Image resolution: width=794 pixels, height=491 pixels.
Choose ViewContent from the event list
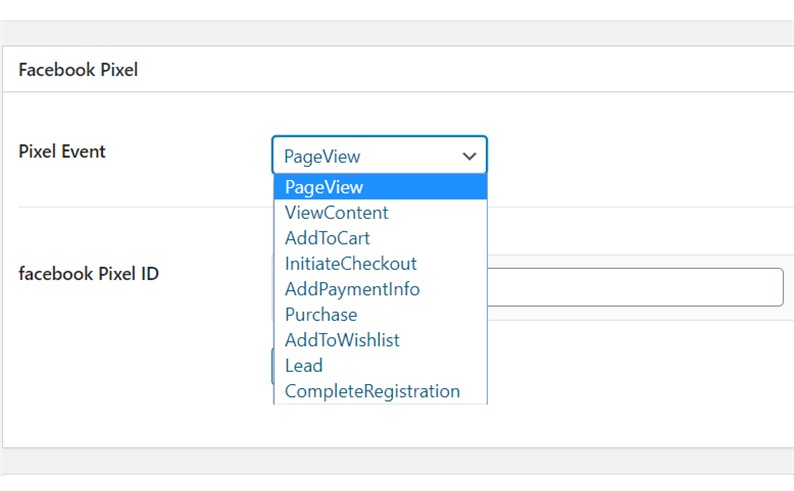(337, 213)
